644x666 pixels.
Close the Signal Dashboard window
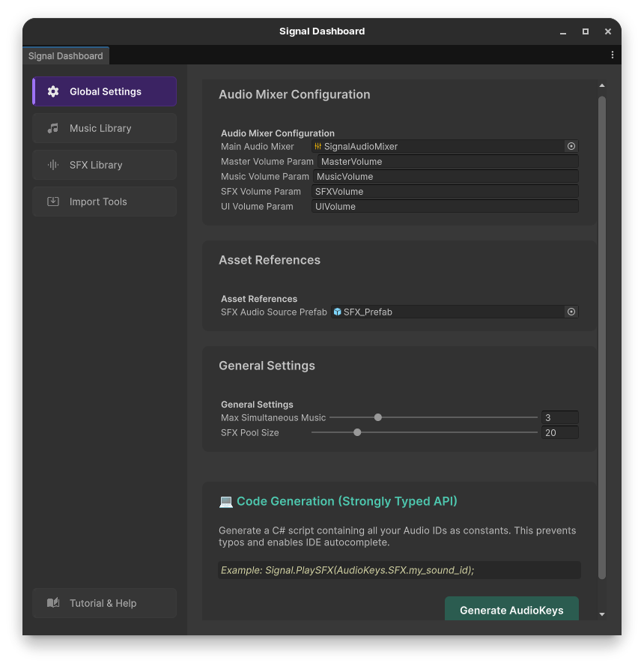[x=608, y=31]
